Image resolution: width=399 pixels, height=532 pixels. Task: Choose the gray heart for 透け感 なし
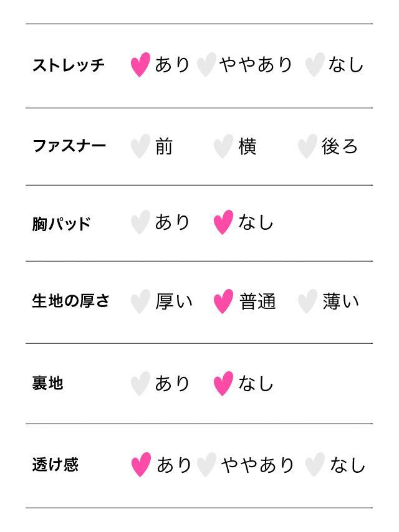pos(315,465)
